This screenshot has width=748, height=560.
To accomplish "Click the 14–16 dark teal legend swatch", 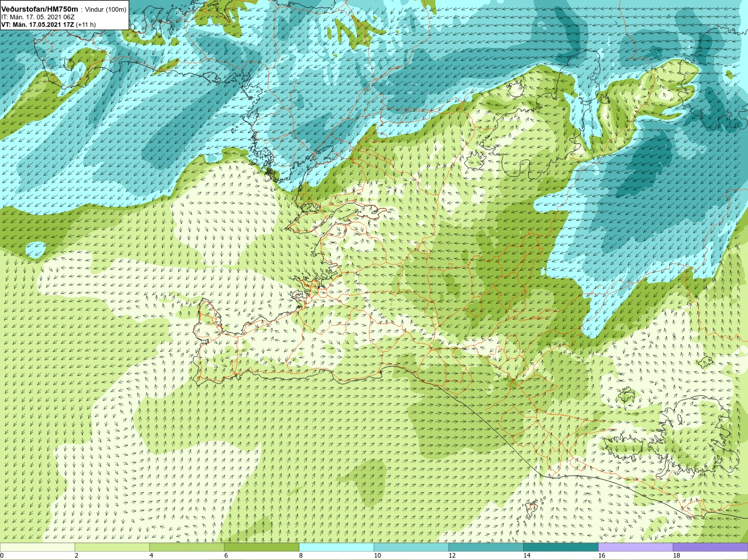I will pyautogui.click(x=561, y=547).
